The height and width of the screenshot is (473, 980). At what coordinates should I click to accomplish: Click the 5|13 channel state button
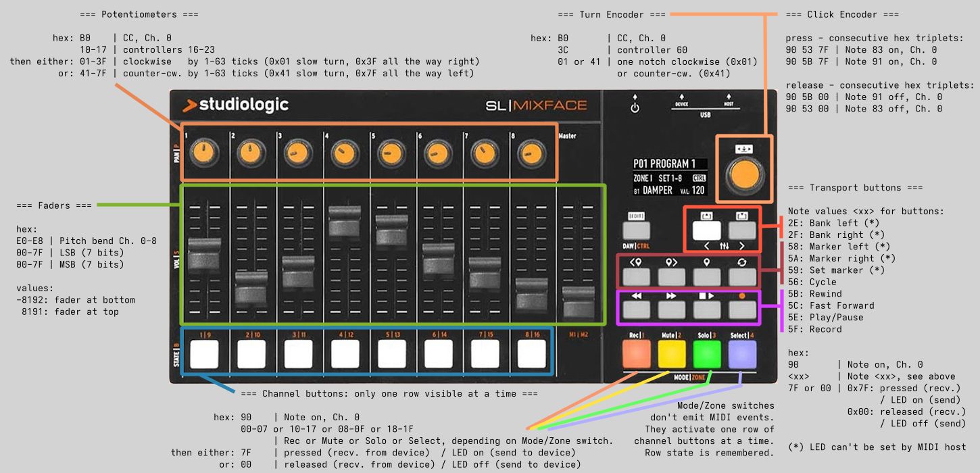[392, 353]
